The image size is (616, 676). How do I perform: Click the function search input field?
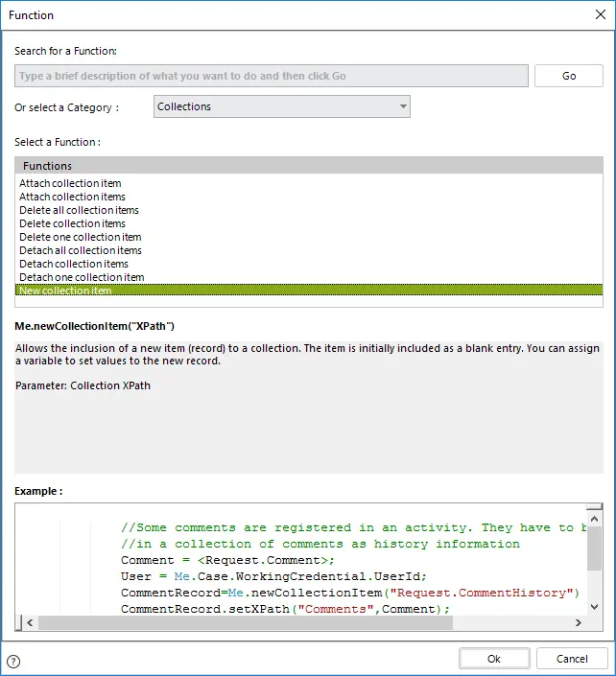pyautogui.click(x=272, y=76)
